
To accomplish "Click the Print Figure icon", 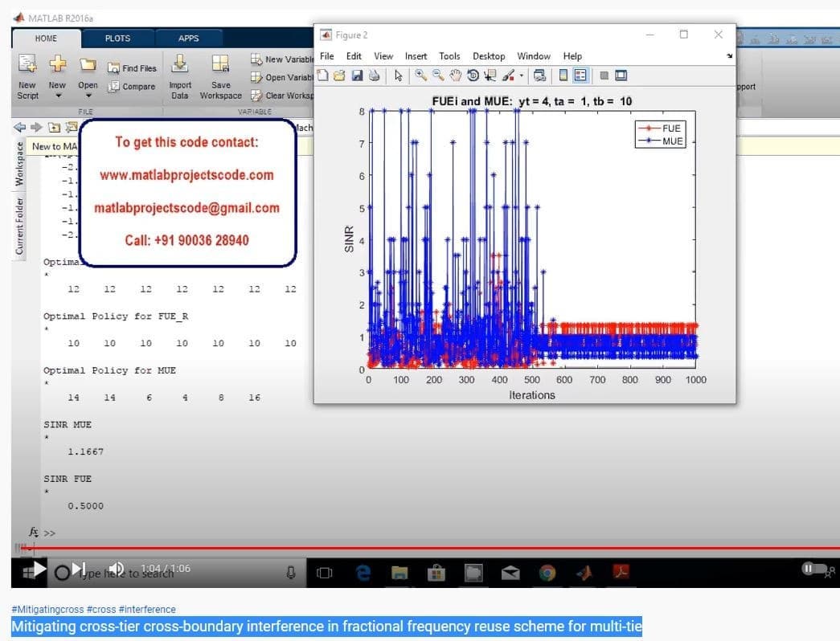I will tap(375, 76).
